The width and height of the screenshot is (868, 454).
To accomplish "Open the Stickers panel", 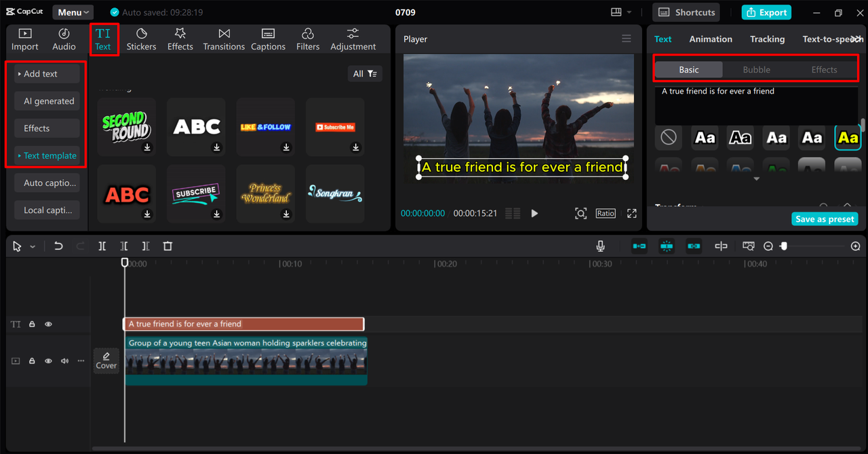I will (141, 39).
